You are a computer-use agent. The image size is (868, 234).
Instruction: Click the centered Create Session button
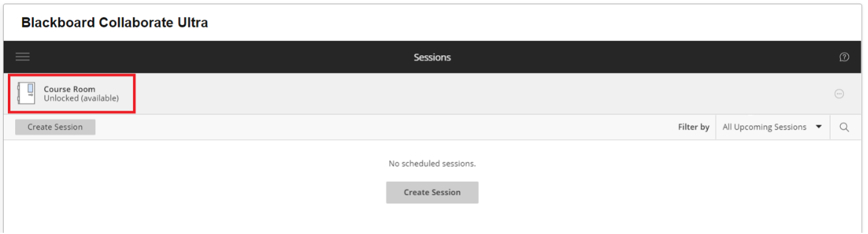tap(432, 192)
